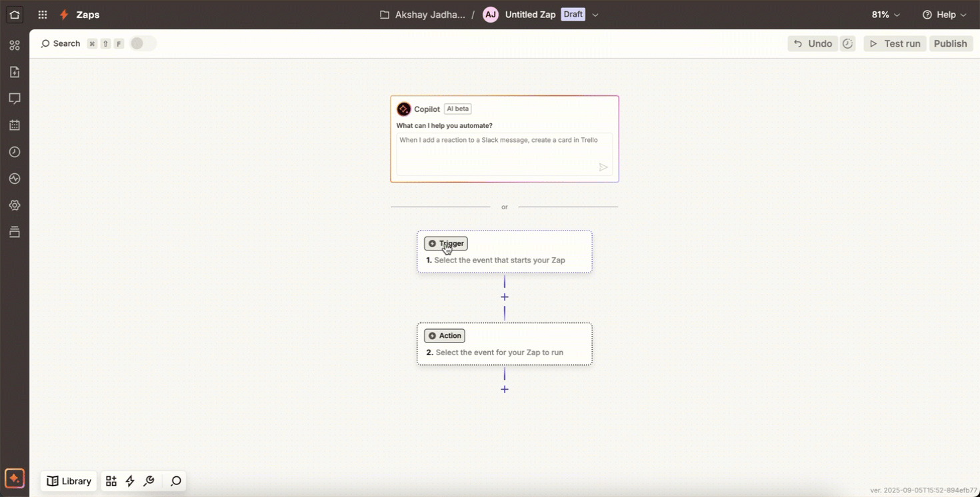Toggle the switch next to Search
This screenshot has height=497, width=980.
tap(142, 43)
